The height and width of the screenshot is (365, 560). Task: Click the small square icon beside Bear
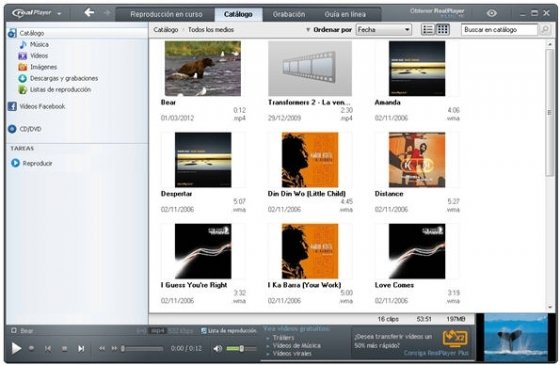pos(14,330)
